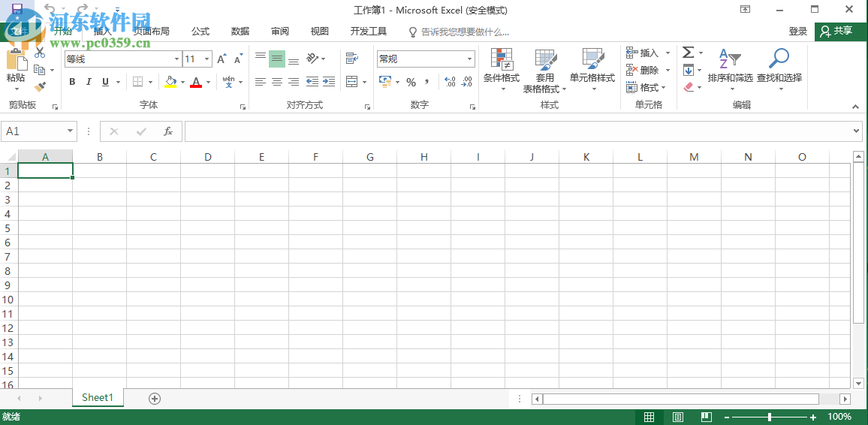Click the wén phonetic guide icon
Image resolution: width=868 pixels, height=425 pixels.
click(x=228, y=82)
